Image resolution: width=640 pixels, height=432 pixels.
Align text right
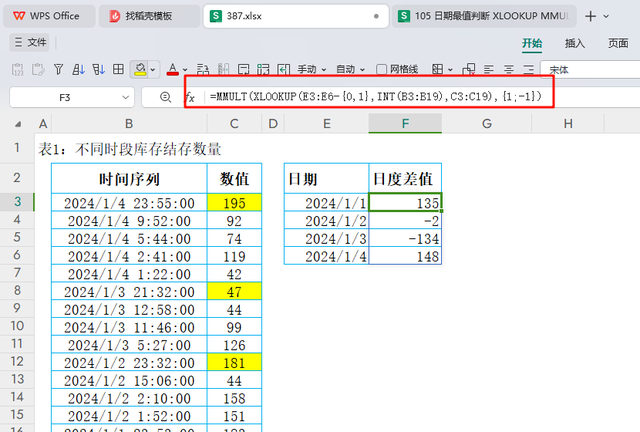point(529,69)
